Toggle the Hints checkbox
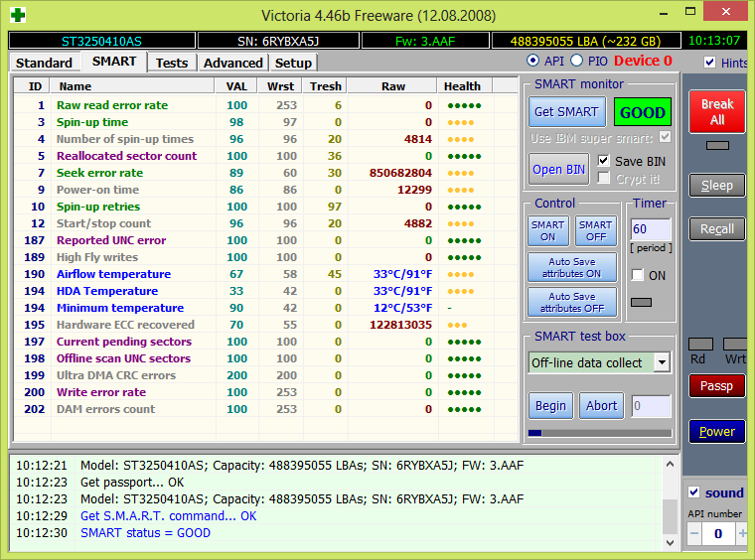 coord(709,63)
